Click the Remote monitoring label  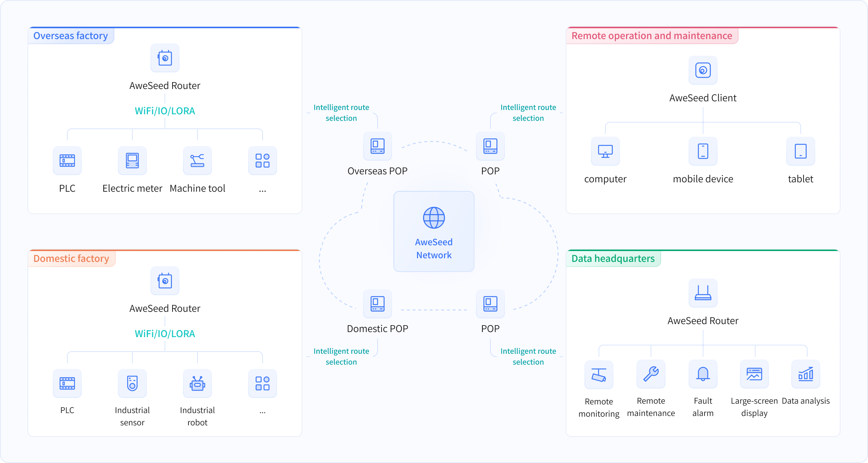pos(599,408)
